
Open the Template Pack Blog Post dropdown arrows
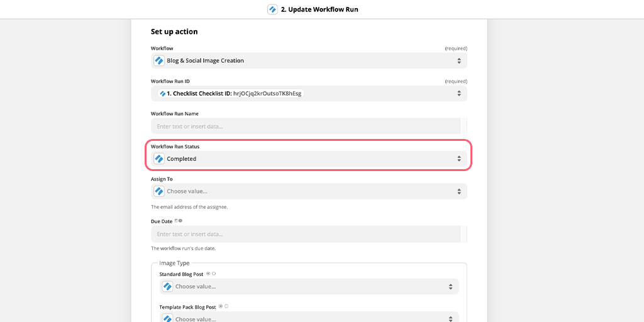point(450,319)
